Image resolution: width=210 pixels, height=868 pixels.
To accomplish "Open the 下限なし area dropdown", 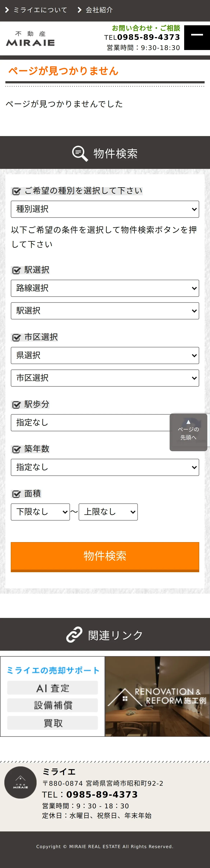I will (x=40, y=512).
